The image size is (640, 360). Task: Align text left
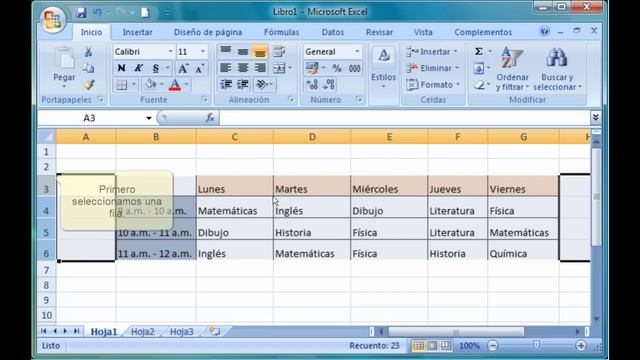tap(226, 68)
